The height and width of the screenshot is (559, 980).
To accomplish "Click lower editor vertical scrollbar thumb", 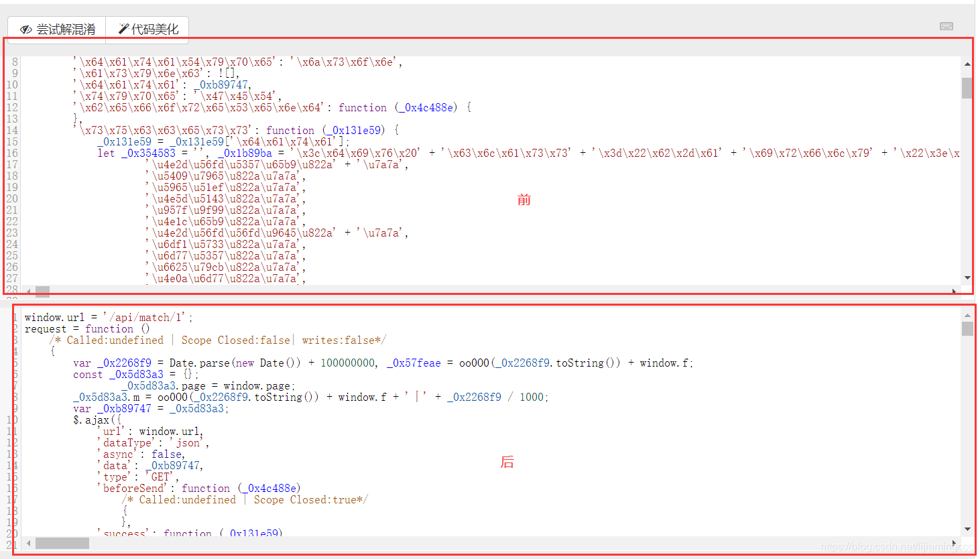I will coord(967,328).
